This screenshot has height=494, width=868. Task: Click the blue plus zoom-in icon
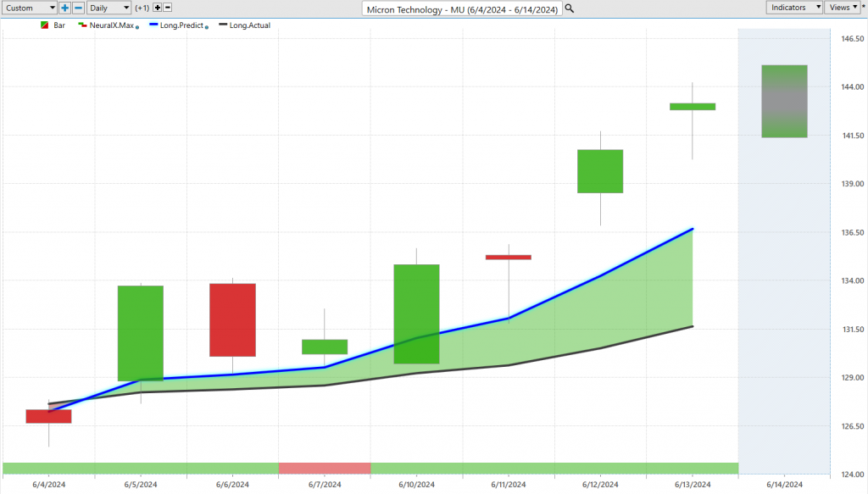[65, 8]
